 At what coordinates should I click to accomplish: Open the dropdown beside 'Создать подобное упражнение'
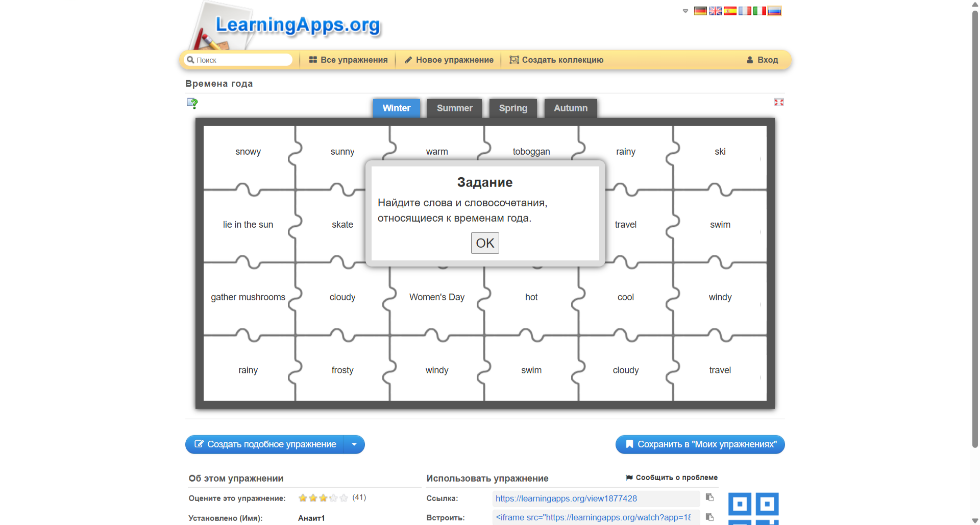click(x=354, y=444)
